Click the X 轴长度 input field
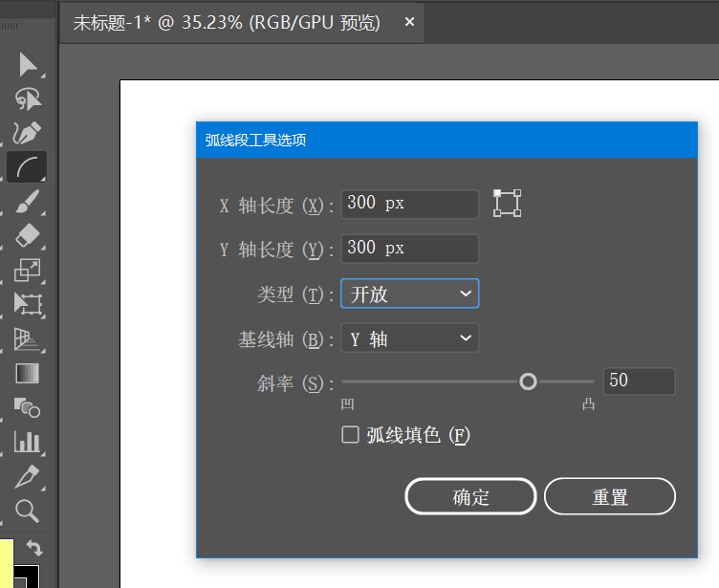719x588 pixels. click(409, 204)
